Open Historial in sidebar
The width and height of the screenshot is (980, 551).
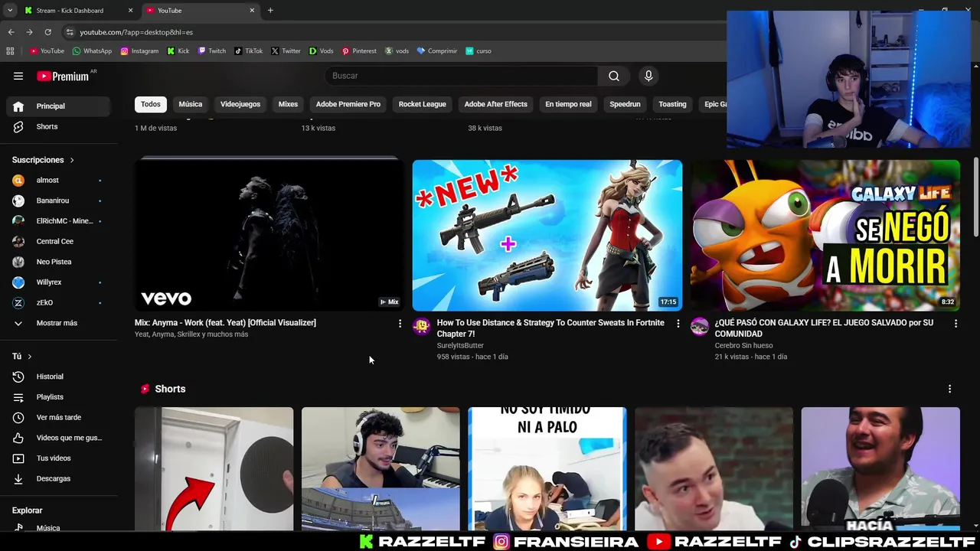59,377
